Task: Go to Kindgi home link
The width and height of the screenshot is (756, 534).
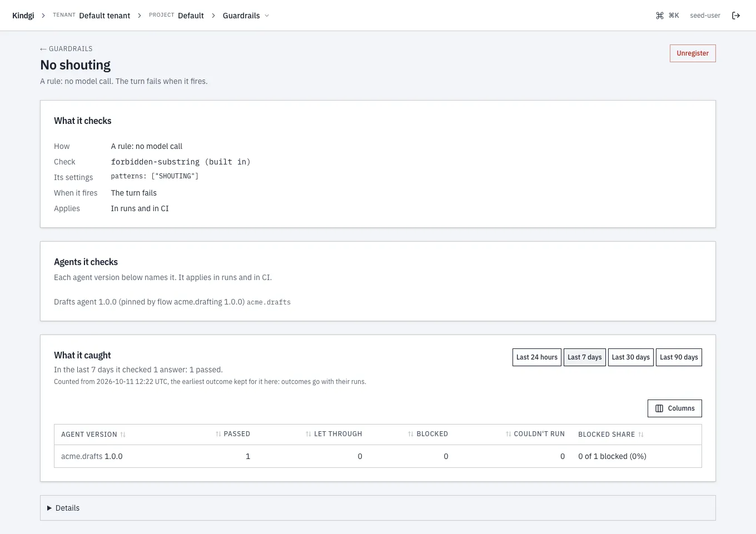Action: [x=23, y=16]
